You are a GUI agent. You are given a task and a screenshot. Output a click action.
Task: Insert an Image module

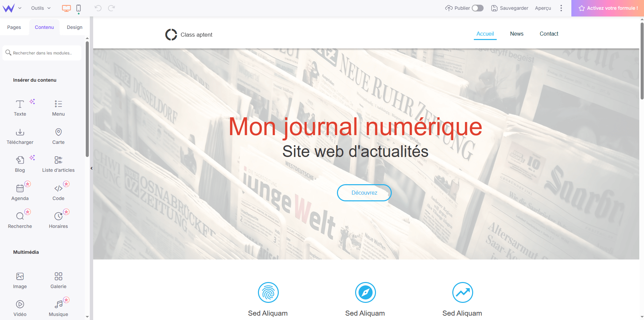pyautogui.click(x=20, y=280)
